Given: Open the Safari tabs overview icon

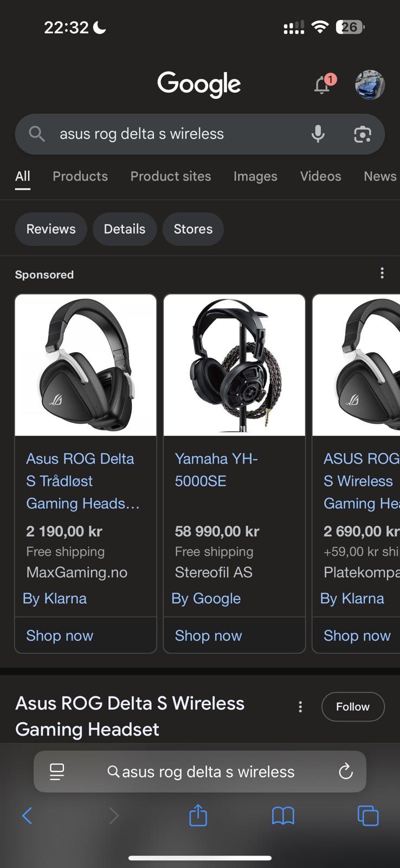Looking at the screenshot, I should point(368,815).
